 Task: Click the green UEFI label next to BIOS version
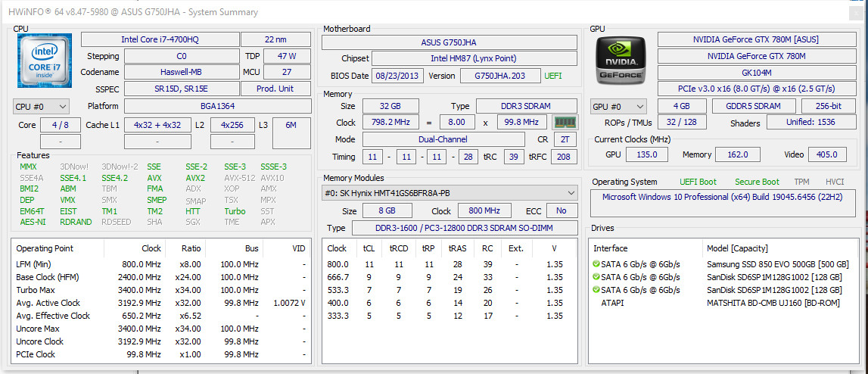click(552, 76)
